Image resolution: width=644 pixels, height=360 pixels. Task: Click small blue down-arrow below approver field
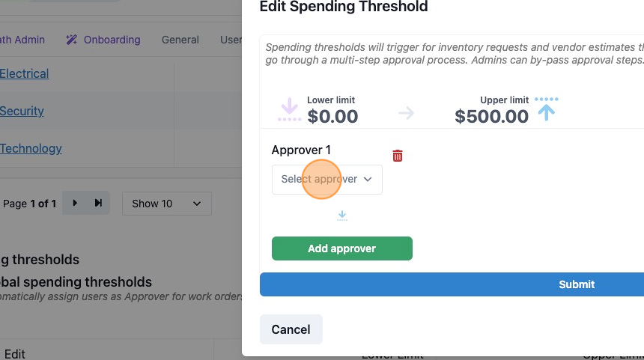341,216
